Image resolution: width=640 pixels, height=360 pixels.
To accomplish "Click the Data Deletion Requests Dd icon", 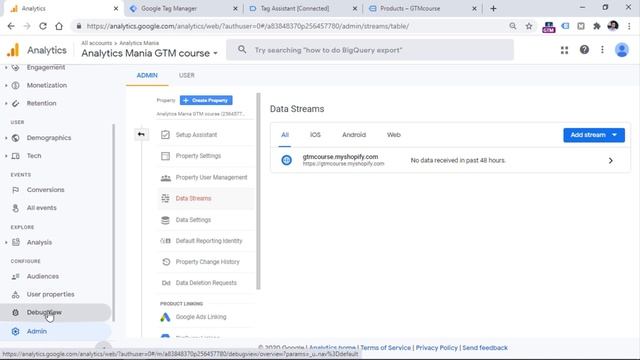I will click(x=166, y=283).
